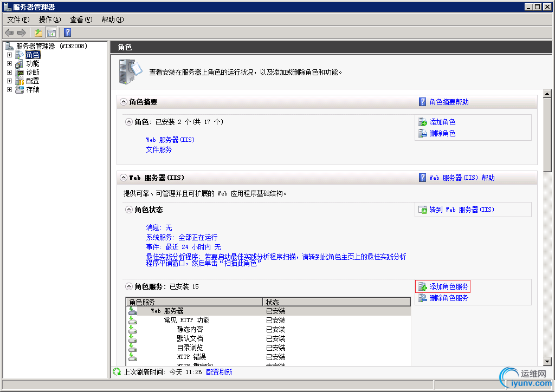This screenshot has height=392, width=555.
Task: Click the scrollbar up arrow
Action: point(547,94)
